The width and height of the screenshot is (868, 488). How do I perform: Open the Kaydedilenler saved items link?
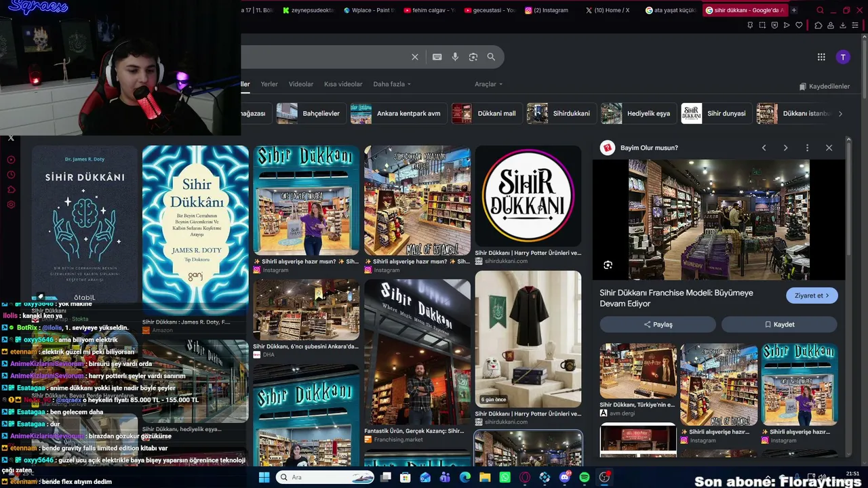click(825, 87)
